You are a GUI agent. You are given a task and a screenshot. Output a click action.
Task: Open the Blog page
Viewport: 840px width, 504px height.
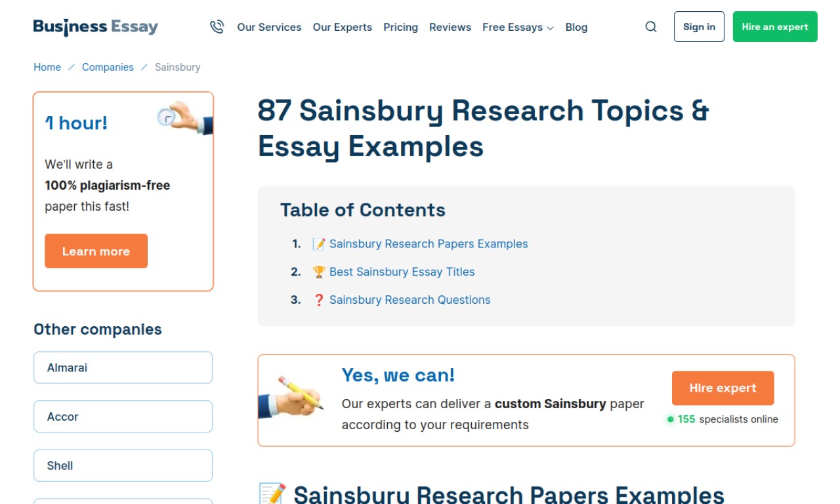[x=576, y=27]
